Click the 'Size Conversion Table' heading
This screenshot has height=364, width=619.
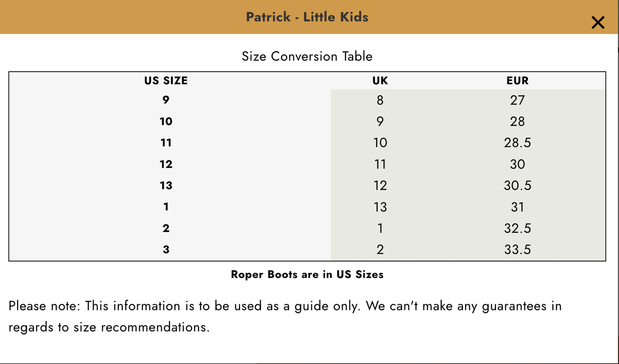coord(307,57)
